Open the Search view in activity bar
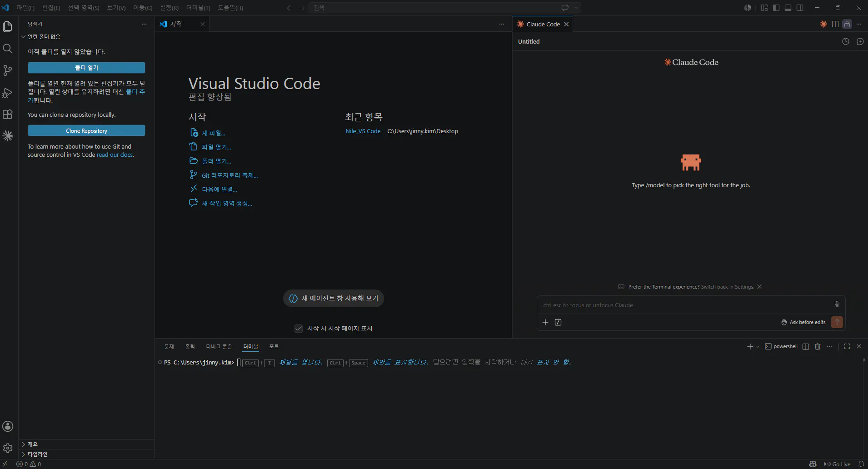Screen dimensions: 868x469 8,49
